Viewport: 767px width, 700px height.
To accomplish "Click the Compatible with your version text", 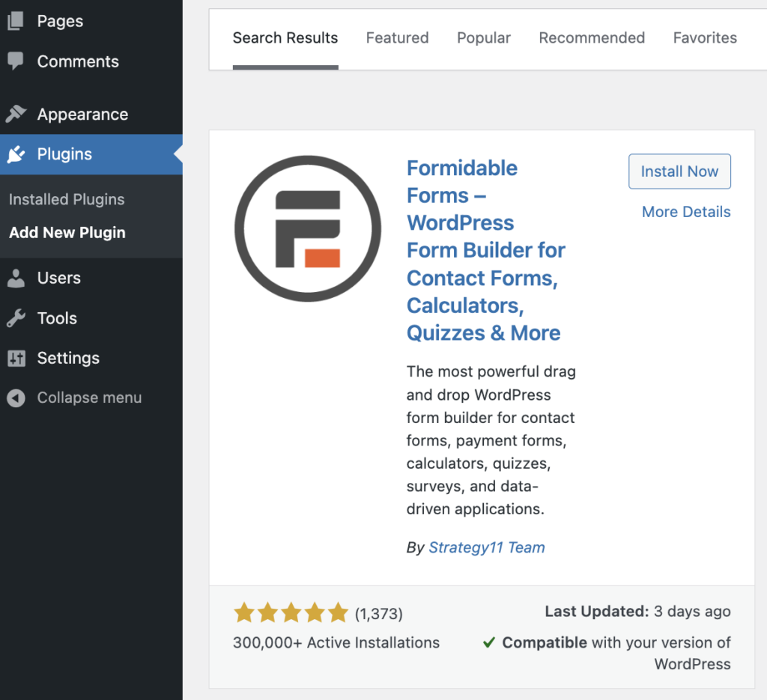I will point(616,653).
